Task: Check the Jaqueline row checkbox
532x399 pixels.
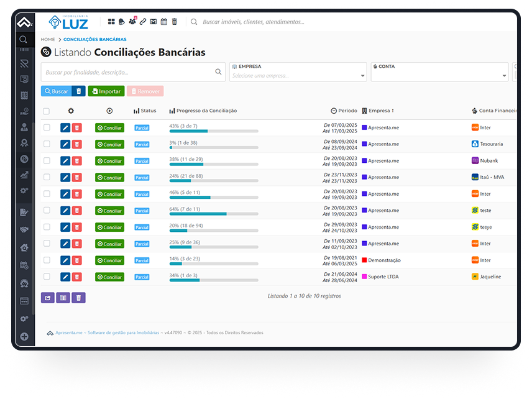Action: click(x=47, y=277)
